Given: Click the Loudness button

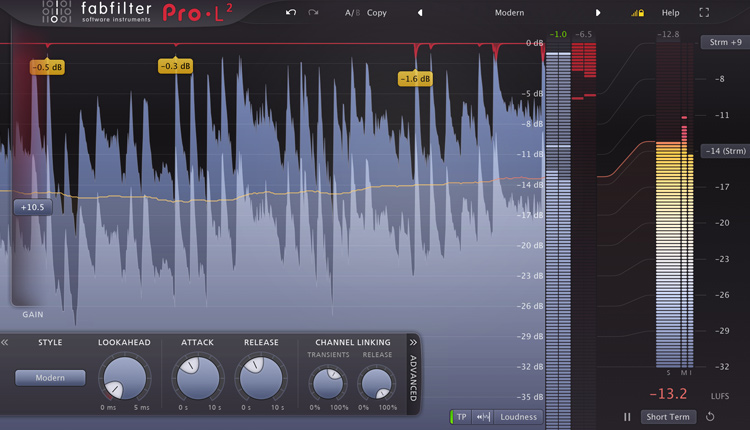Looking at the screenshot, I should (518, 417).
